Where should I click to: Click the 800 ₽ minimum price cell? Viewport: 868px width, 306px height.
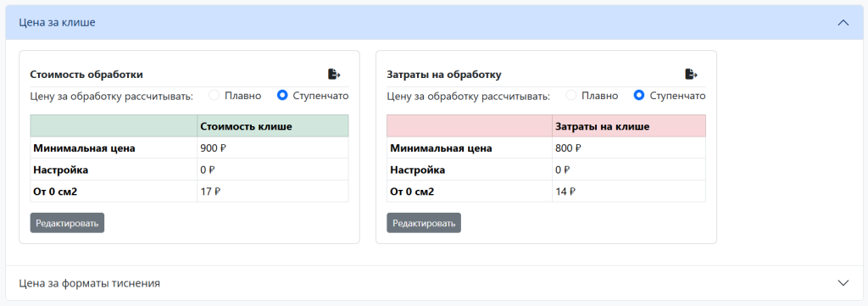[629, 147]
